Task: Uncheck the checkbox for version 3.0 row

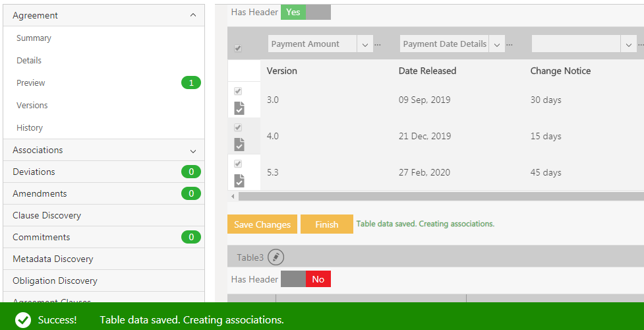Action: click(238, 91)
